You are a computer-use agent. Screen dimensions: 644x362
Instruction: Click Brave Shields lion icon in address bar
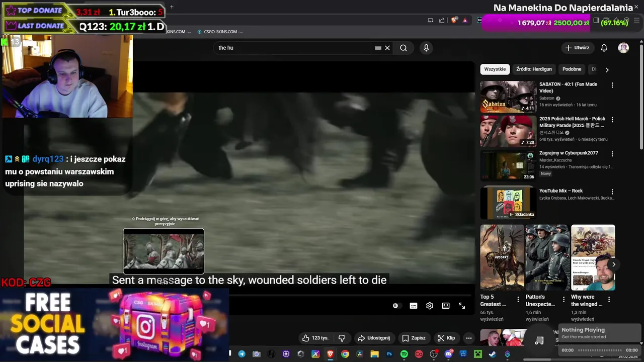[x=454, y=20]
